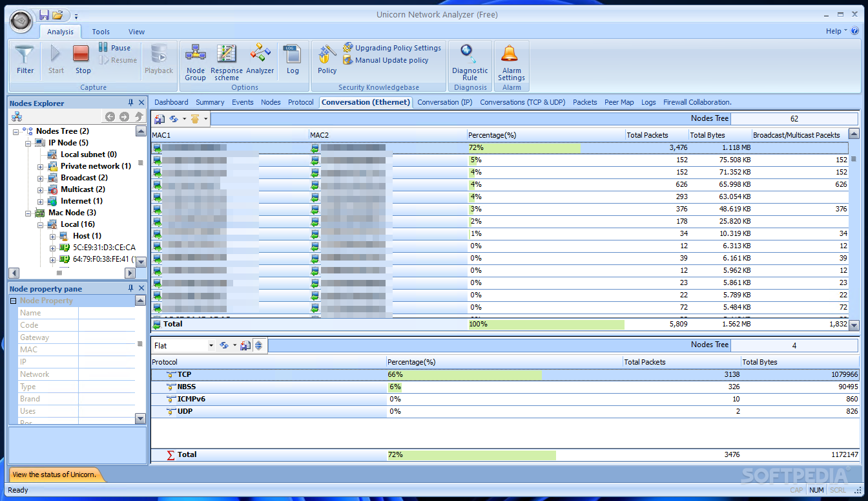Click the scroll down arrow of conversation list
Viewport: 868px width, 501px height.
(854, 325)
